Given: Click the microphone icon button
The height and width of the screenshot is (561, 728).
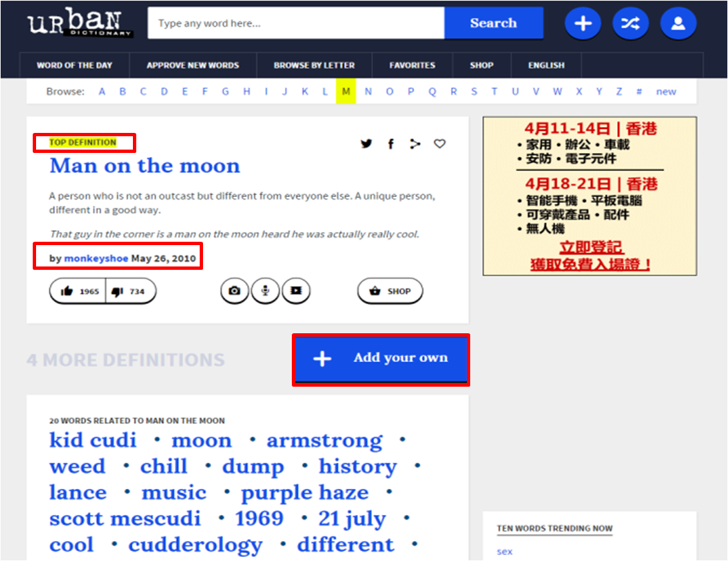Looking at the screenshot, I should tap(265, 291).
